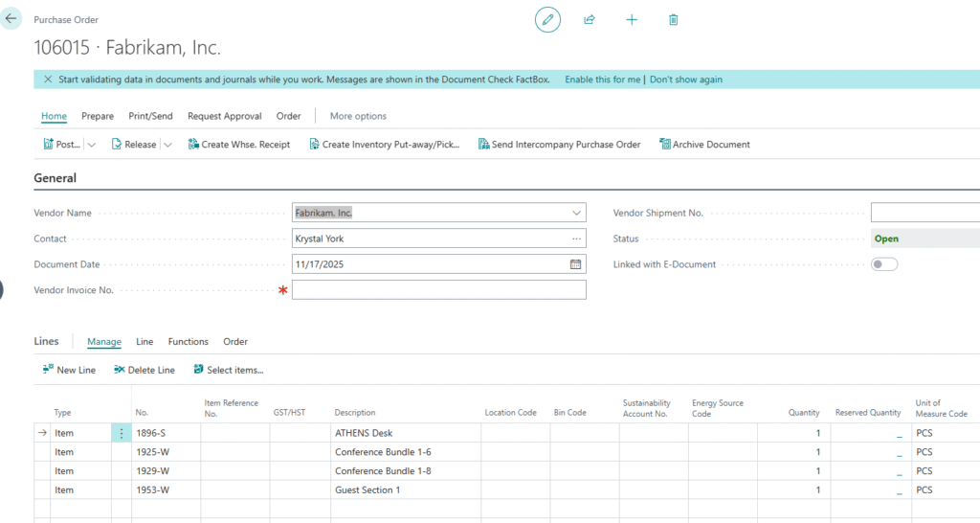Click the trash delete icon
Image resolution: width=980 pixels, height=523 pixels.
point(674,19)
